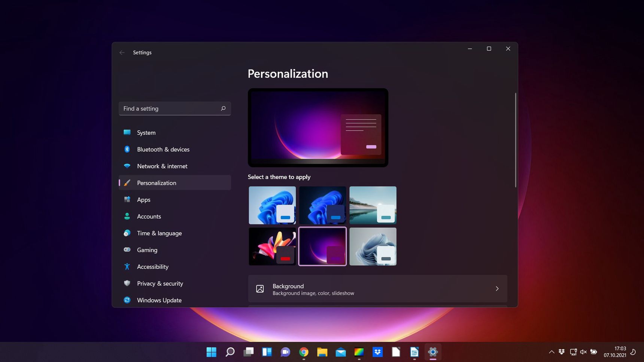
Task: Open taskbar Search
Action: point(230,352)
